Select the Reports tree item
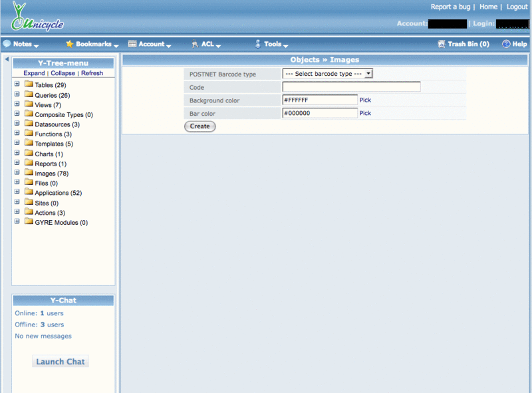This screenshot has width=532, height=393. coord(45,164)
